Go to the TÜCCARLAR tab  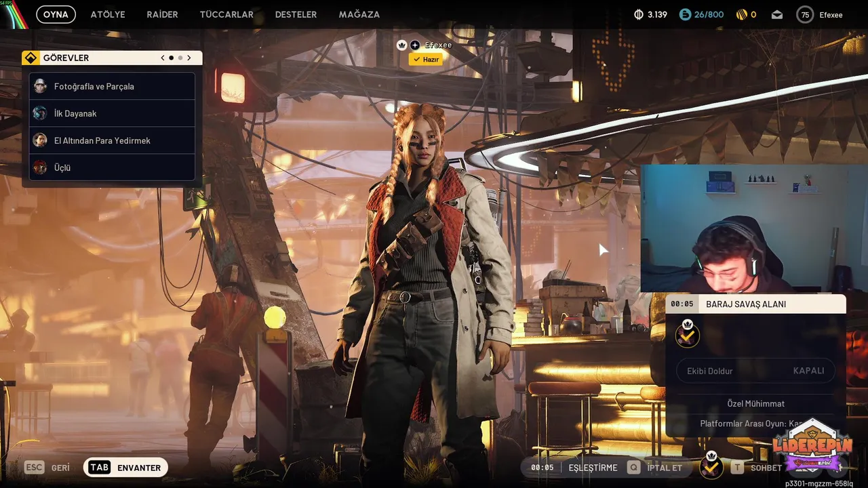(x=226, y=14)
